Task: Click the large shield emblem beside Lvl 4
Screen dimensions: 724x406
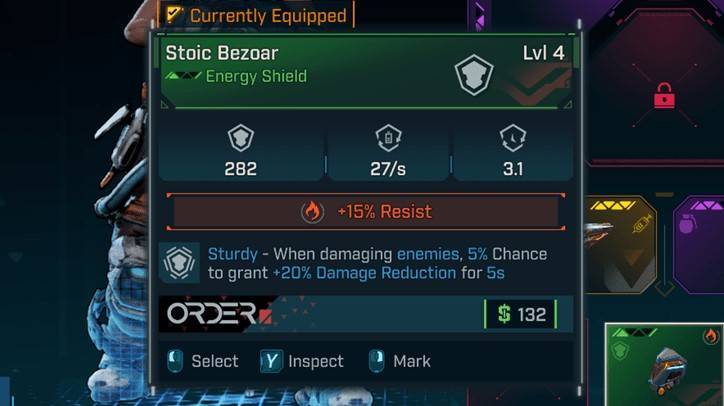Action: pos(474,75)
